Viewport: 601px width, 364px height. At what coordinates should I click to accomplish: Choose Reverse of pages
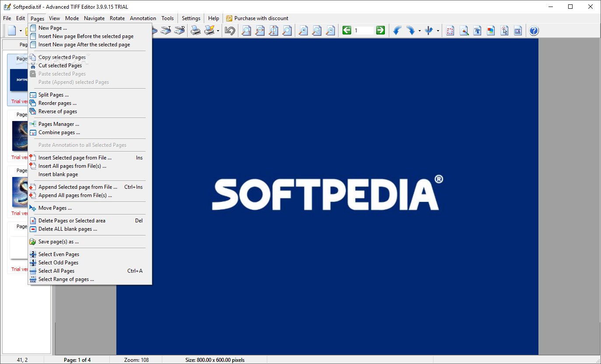[90, 111]
